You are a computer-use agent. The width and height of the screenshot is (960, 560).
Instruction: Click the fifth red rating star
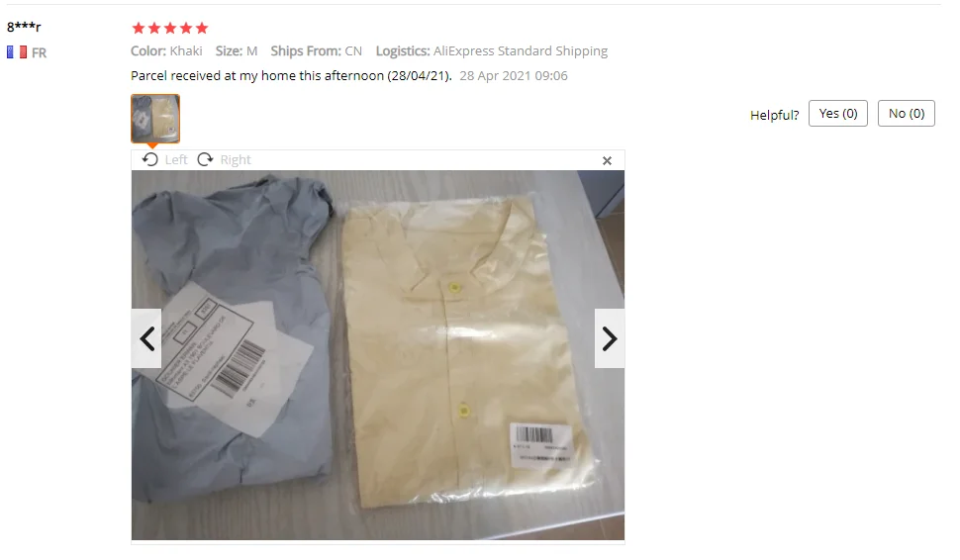(202, 28)
